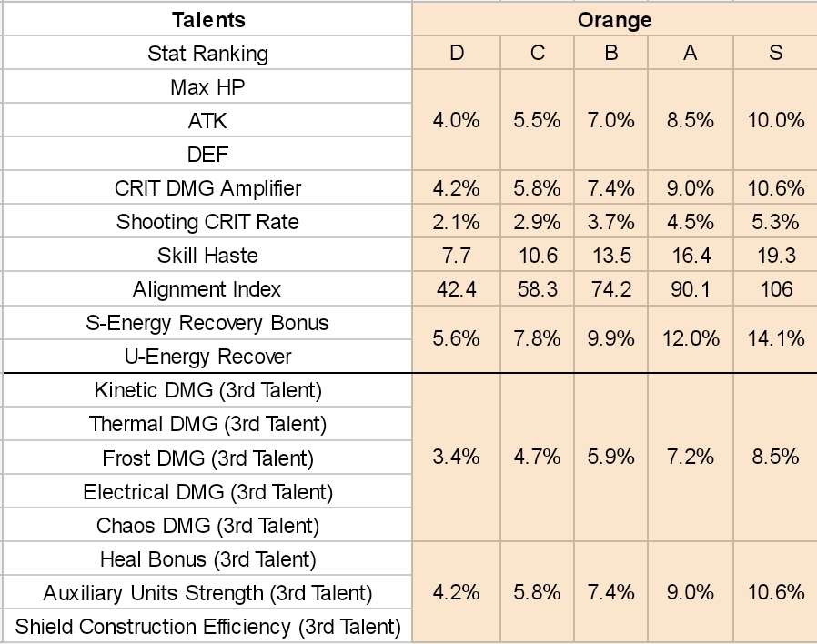
Task: Click the Shooting CRIT Rate cell
Action: point(207,222)
